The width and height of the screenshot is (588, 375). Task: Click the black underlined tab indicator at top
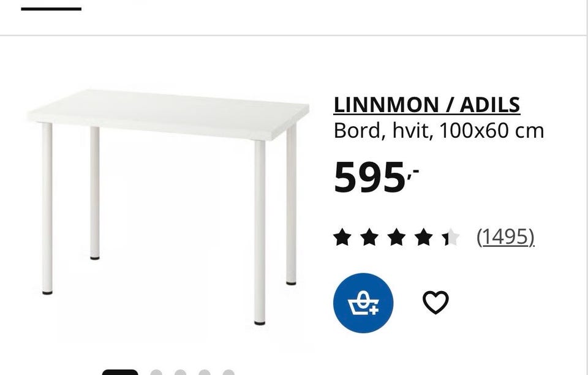pos(51,9)
